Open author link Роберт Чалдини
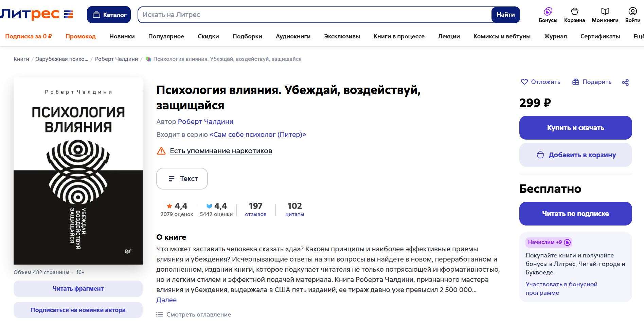Image resolution: width=644 pixels, height=324 pixels. click(x=205, y=122)
